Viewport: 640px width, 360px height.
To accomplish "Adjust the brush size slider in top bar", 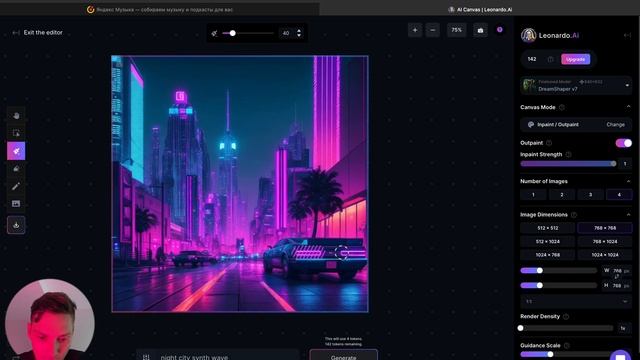I will point(248,33).
